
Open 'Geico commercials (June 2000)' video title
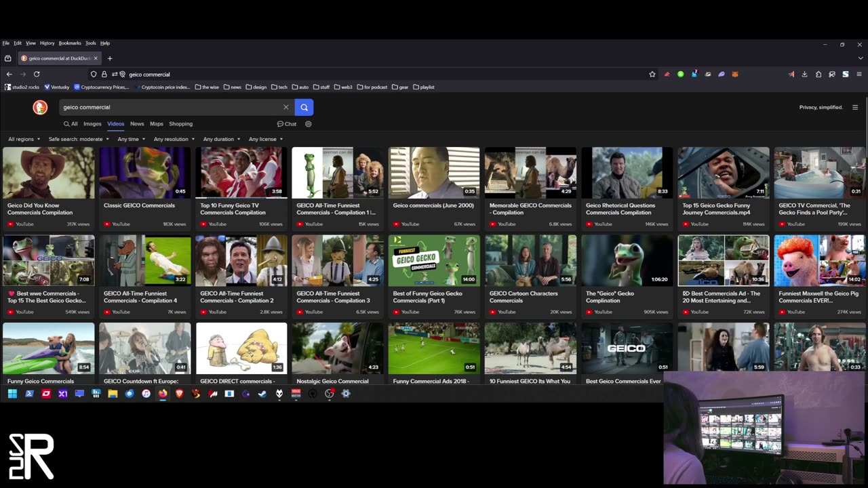(433, 205)
